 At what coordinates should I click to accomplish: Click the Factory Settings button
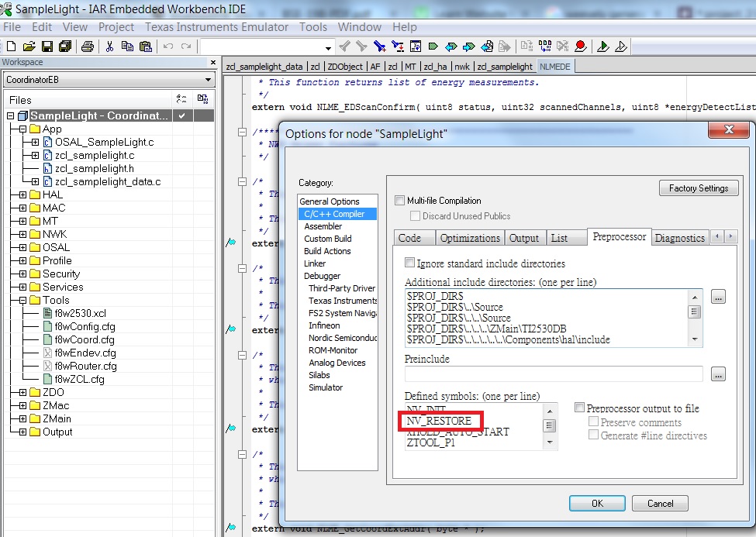tap(699, 188)
